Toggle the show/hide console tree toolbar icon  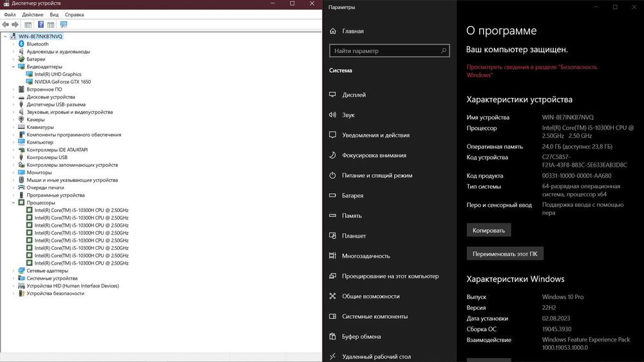28,24
